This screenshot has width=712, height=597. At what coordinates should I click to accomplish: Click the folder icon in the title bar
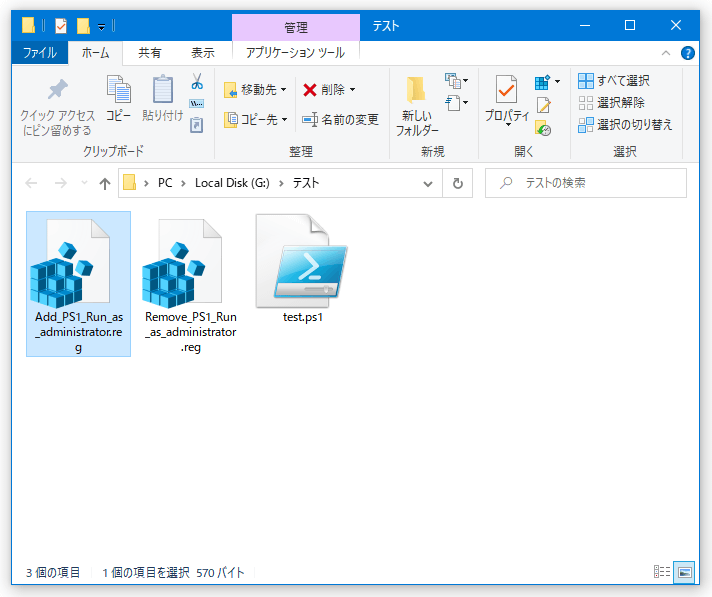coord(28,25)
